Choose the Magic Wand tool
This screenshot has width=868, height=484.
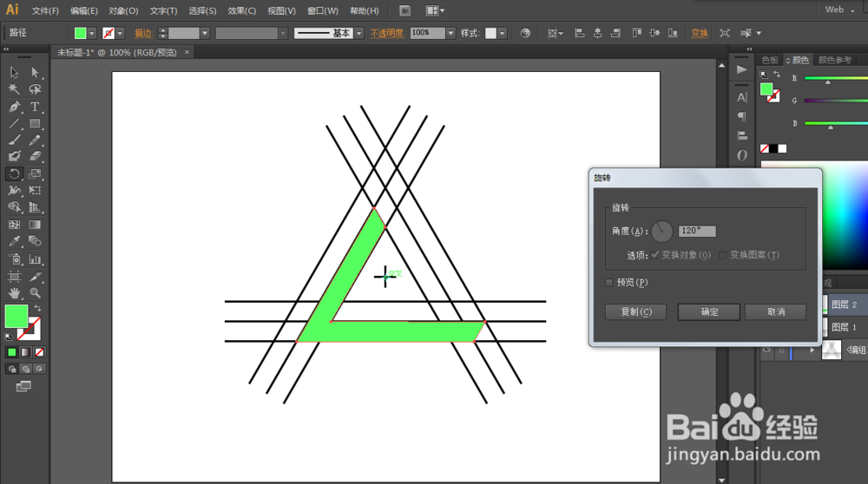pyautogui.click(x=15, y=89)
